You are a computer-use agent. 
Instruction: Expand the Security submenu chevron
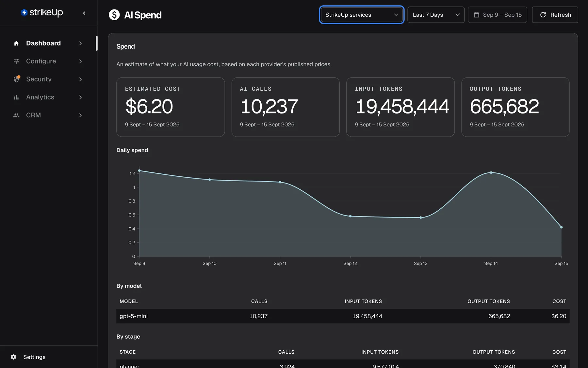click(x=80, y=79)
